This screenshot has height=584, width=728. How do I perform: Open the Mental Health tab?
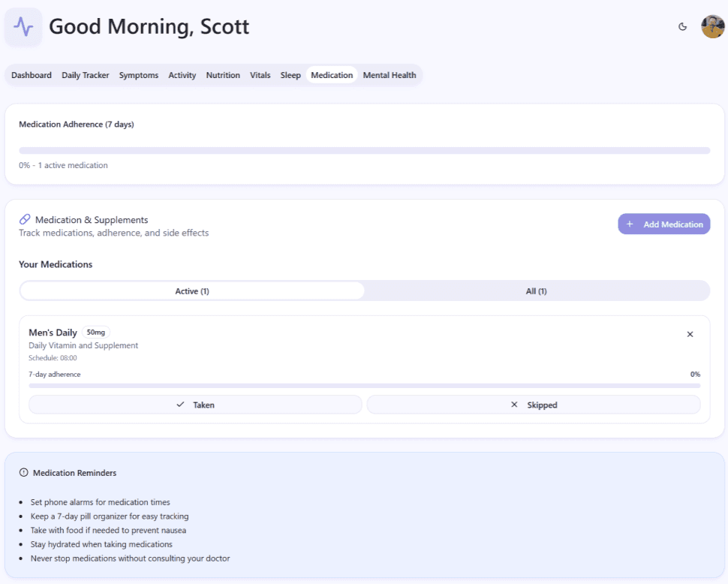(x=389, y=75)
